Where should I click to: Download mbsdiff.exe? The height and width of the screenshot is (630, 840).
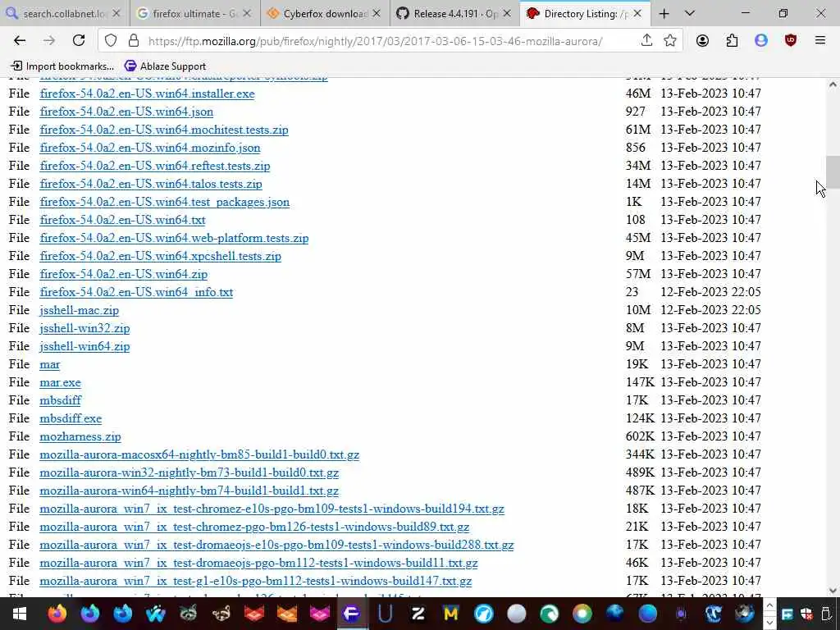point(71,418)
